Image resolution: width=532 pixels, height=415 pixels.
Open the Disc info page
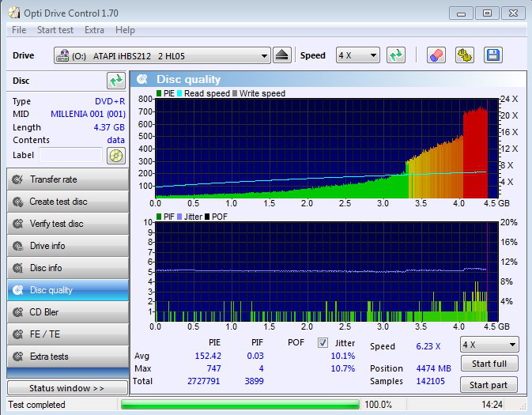point(68,268)
